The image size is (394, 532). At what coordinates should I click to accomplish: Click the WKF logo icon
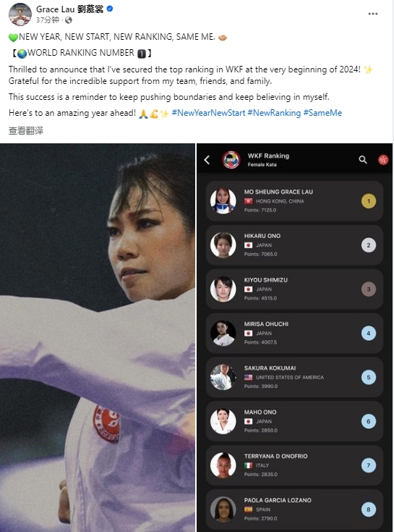pos(231,160)
